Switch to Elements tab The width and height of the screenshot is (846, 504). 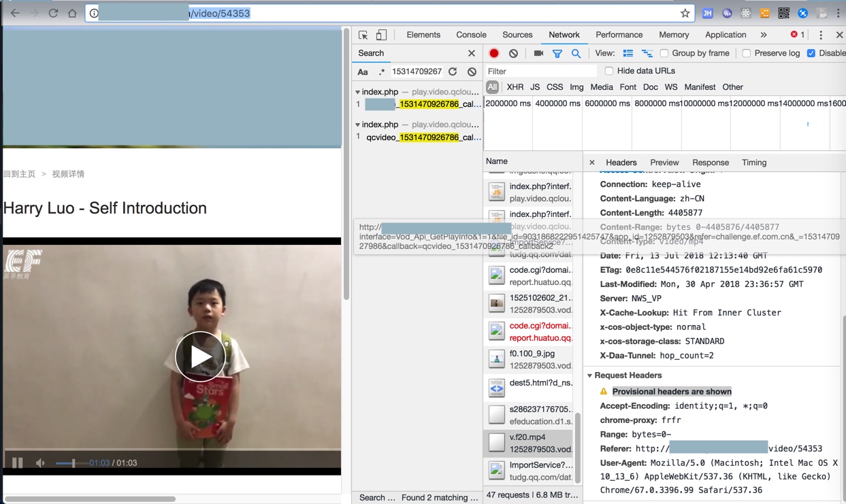[423, 35]
